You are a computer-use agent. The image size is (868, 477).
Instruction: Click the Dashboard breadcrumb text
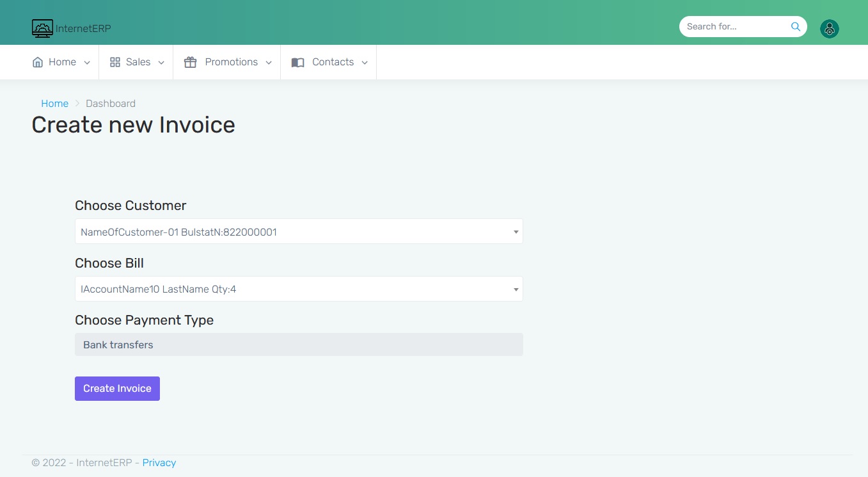[111, 104]
